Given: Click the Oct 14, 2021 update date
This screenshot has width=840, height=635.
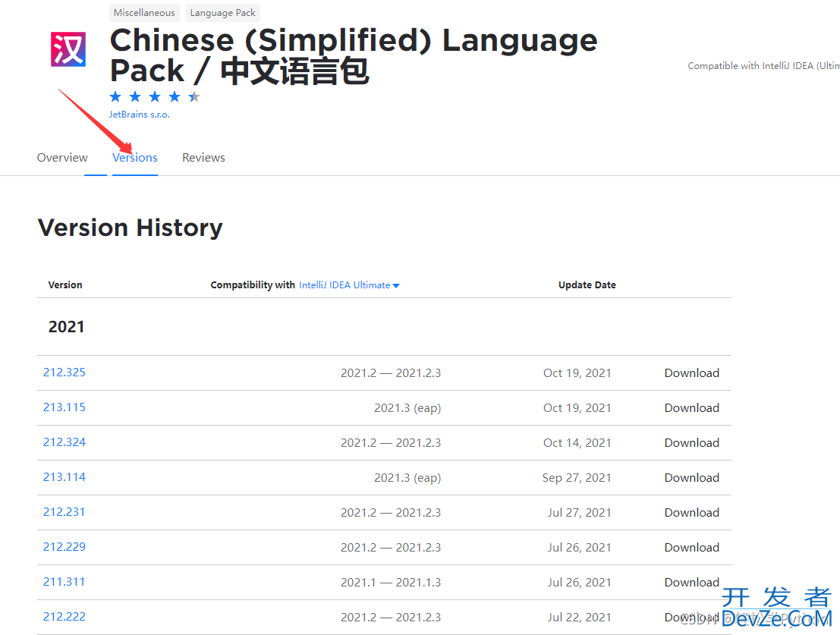Looking at the screenshot, I should 577,443.
